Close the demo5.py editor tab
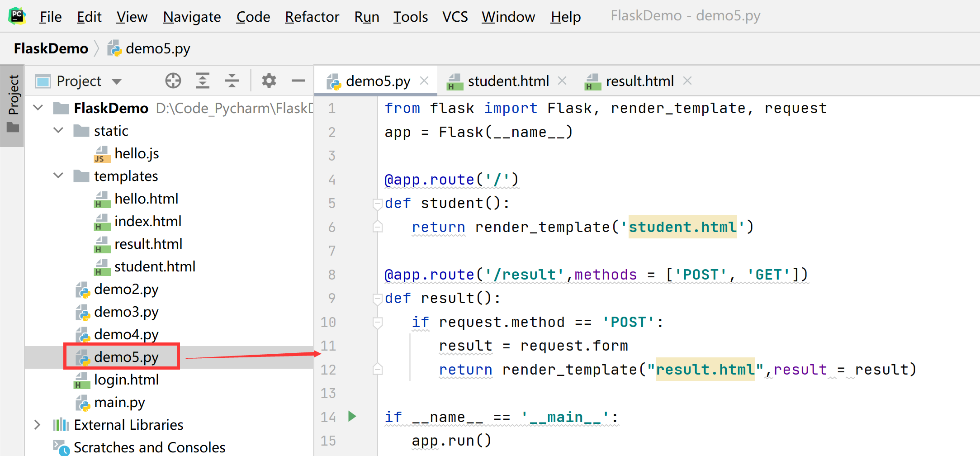980x456 pixels. (x=424, y=81)
